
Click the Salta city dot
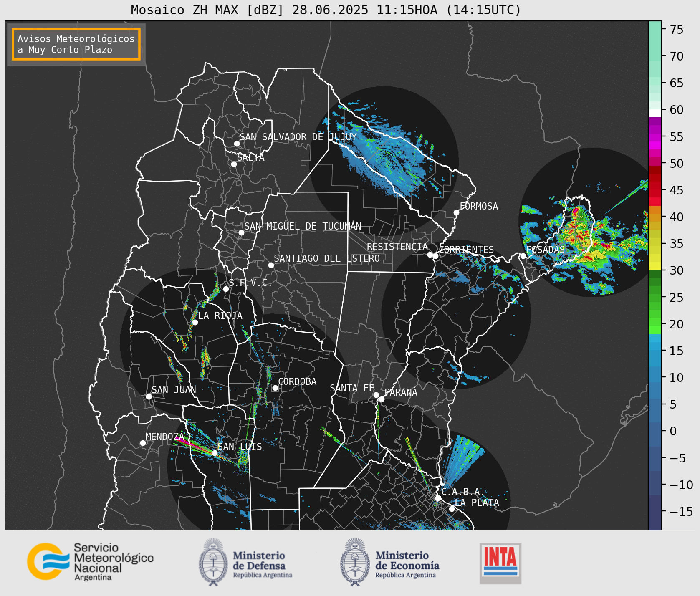234,164
